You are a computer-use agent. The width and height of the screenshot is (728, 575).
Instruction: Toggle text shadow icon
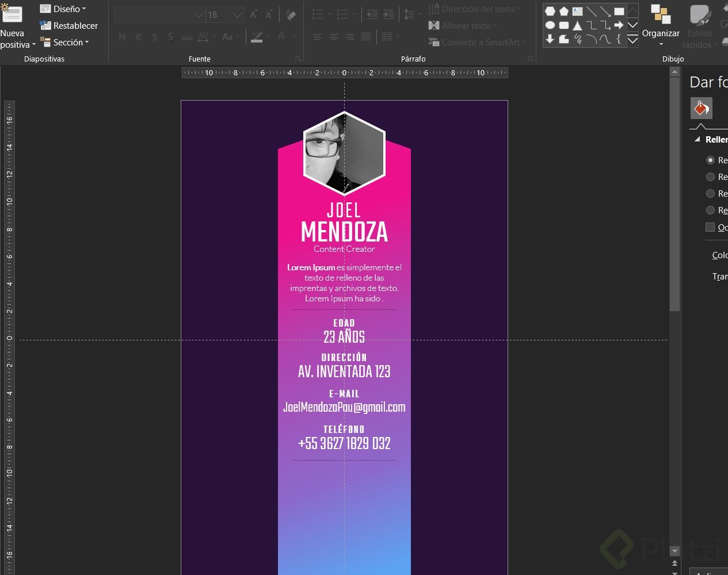[x=171, y=37]
